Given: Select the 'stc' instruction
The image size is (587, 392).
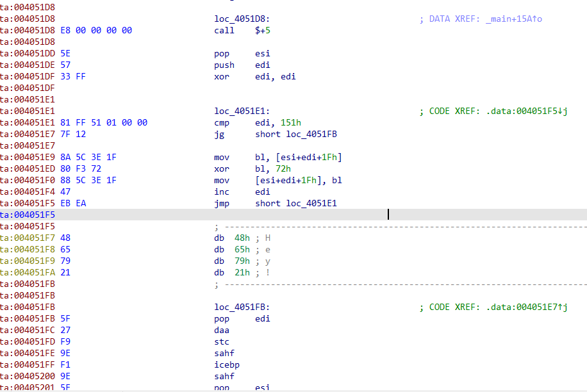Looking at the screenshot, I should click(222, 342).
